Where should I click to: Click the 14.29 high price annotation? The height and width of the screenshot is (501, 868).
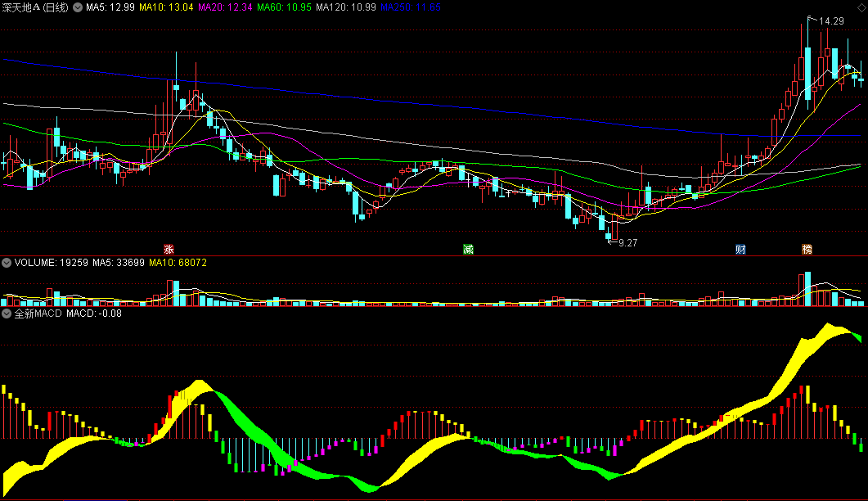coord(831,21)
